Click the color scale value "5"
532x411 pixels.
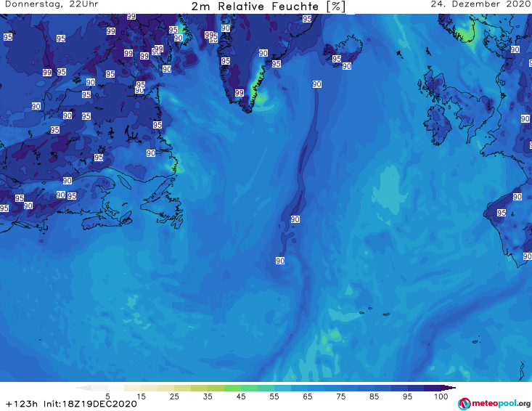click(x=107, y=396)
